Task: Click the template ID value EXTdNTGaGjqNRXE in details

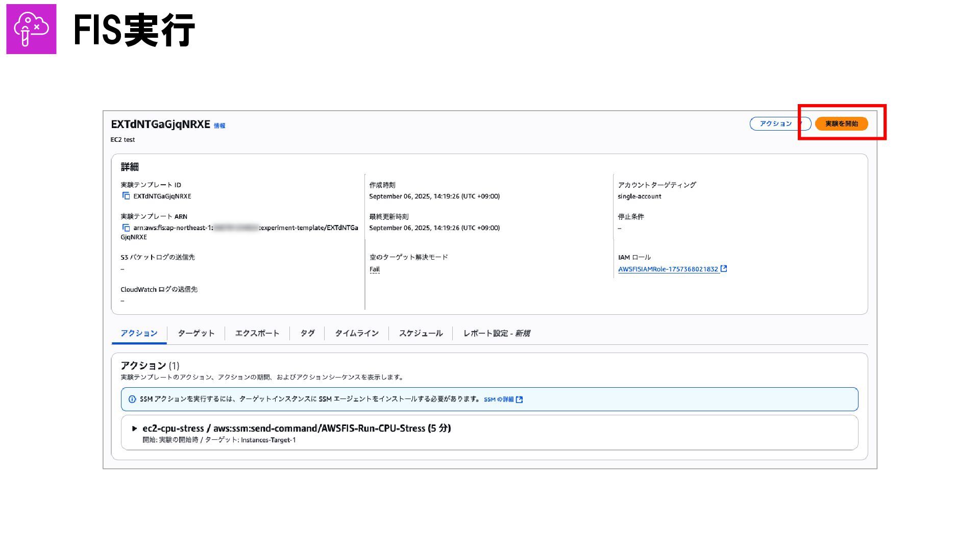Action: pos(162,196)
